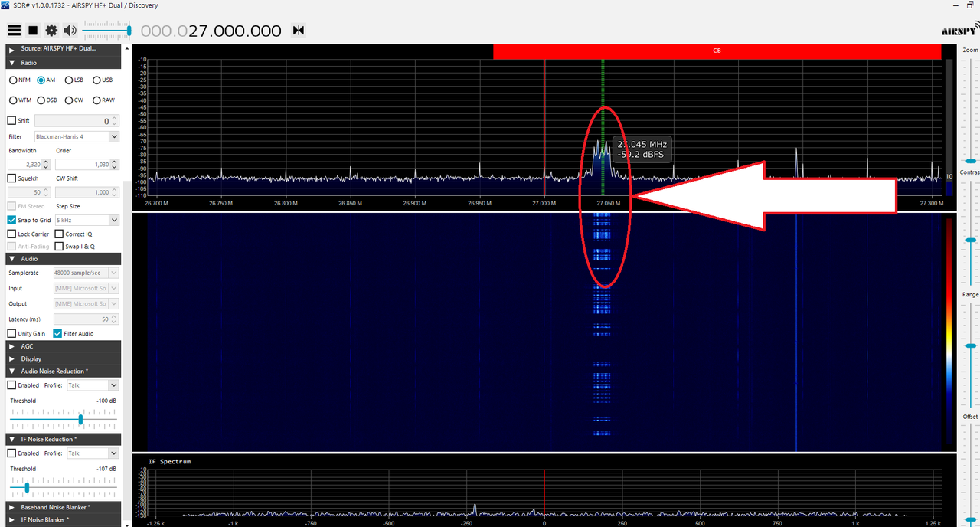Image resolution: width=980 pixels, height=527 pixels.
Task: Stop the radio with the square button
Action: (33, 31)
